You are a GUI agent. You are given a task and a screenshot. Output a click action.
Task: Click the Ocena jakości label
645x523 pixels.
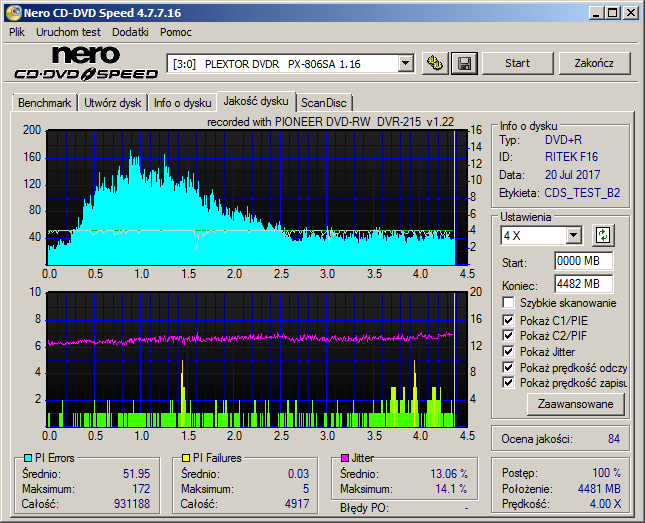coord(536,439)
